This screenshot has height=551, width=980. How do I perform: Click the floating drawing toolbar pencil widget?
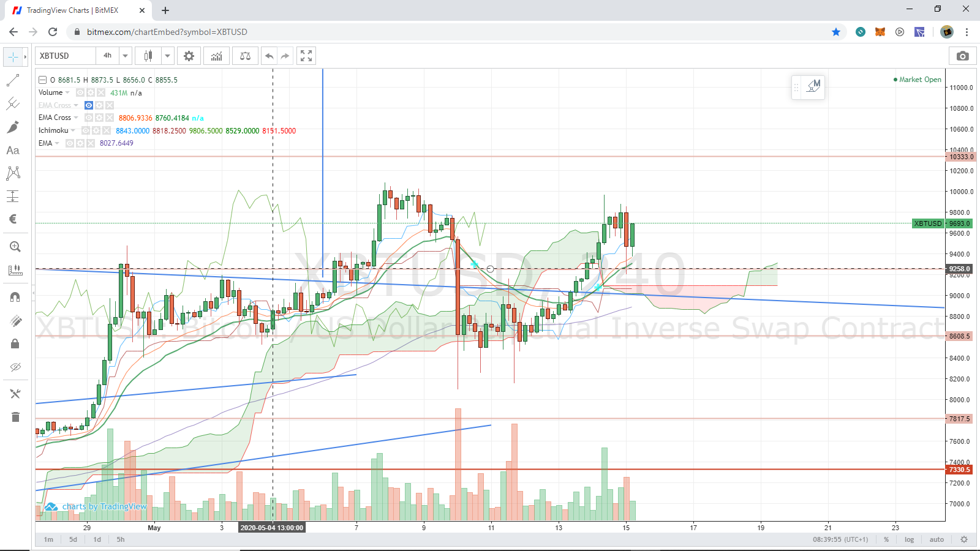pos(813,87)
